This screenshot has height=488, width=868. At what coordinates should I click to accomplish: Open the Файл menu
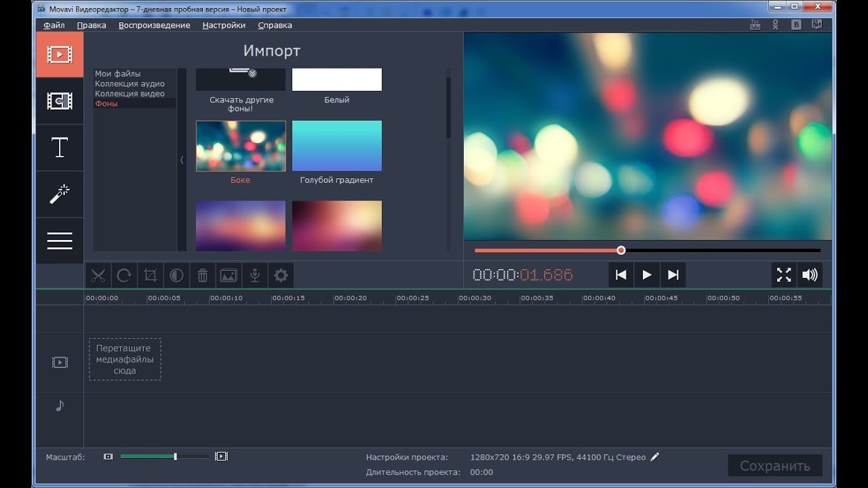tap(54, 25)
